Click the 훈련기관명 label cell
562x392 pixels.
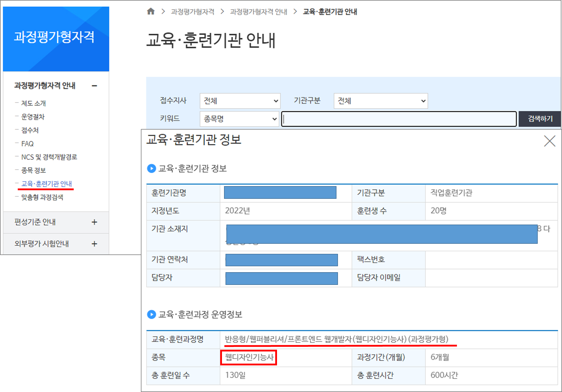coord(183,193)
